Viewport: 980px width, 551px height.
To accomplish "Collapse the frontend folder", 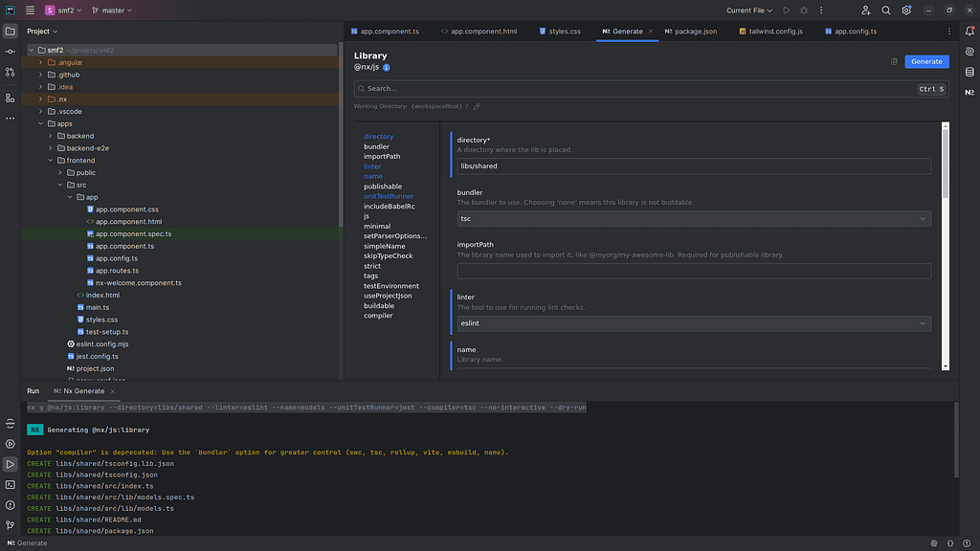I will coord(51,161).
